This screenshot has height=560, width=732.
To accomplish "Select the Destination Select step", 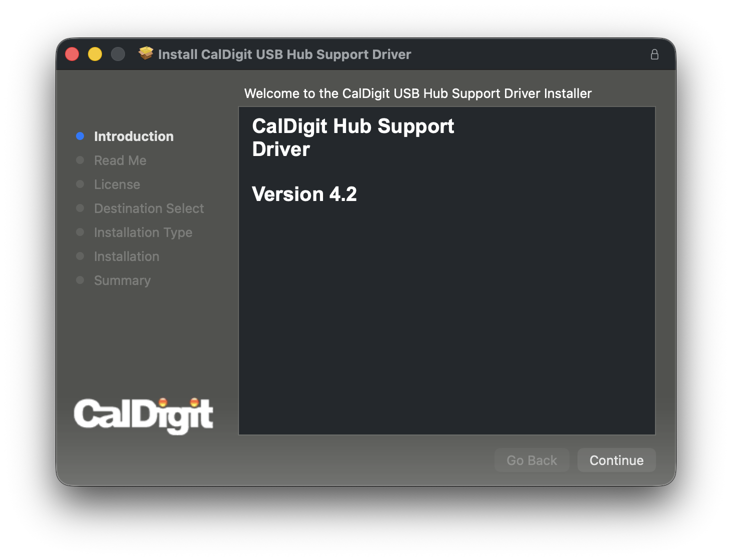I will (x=149, y=208).
